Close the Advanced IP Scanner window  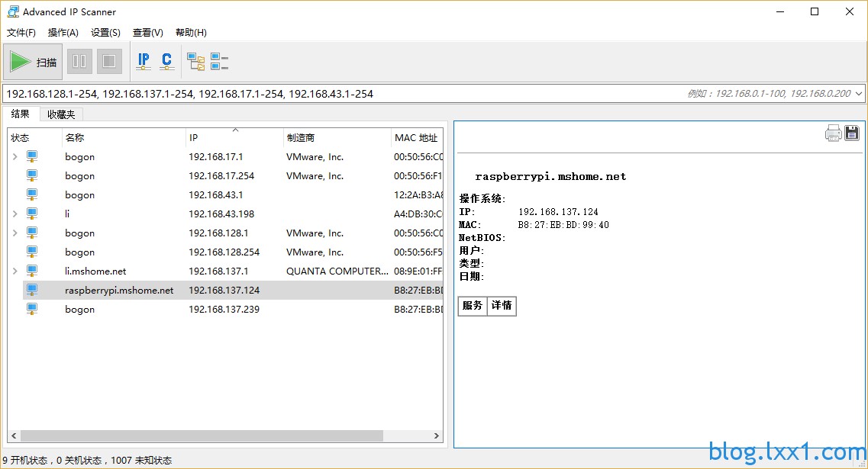(849, 11)
